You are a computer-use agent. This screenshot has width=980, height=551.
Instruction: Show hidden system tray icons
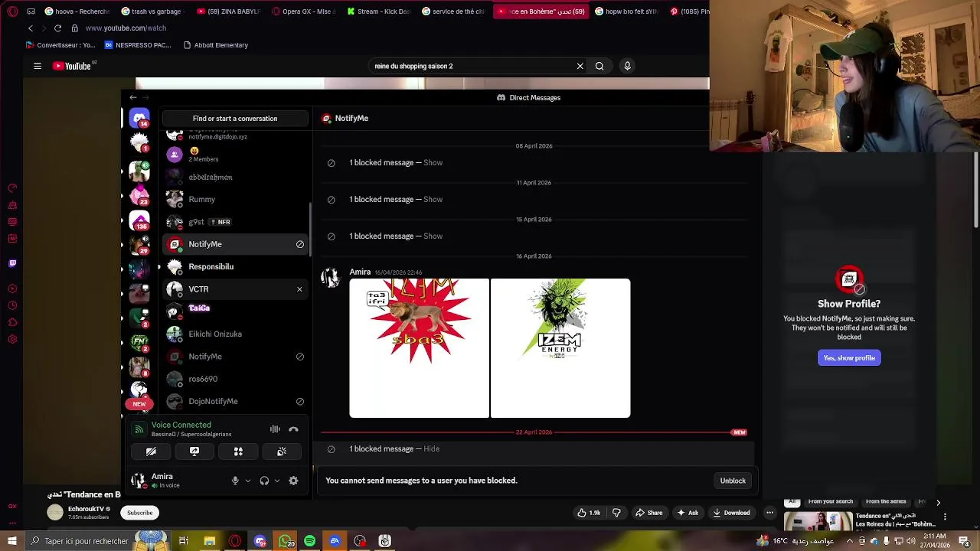[x=849, y=541]
